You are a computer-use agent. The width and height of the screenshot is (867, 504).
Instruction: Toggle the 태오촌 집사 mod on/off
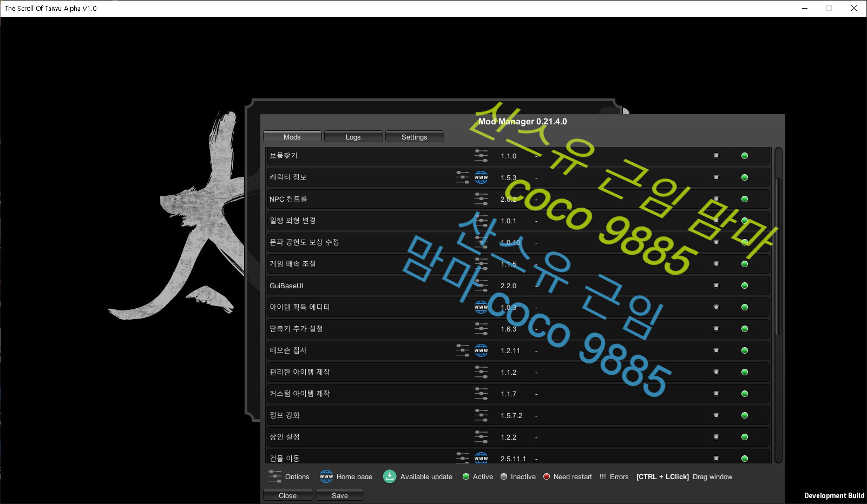pos(716,350)
